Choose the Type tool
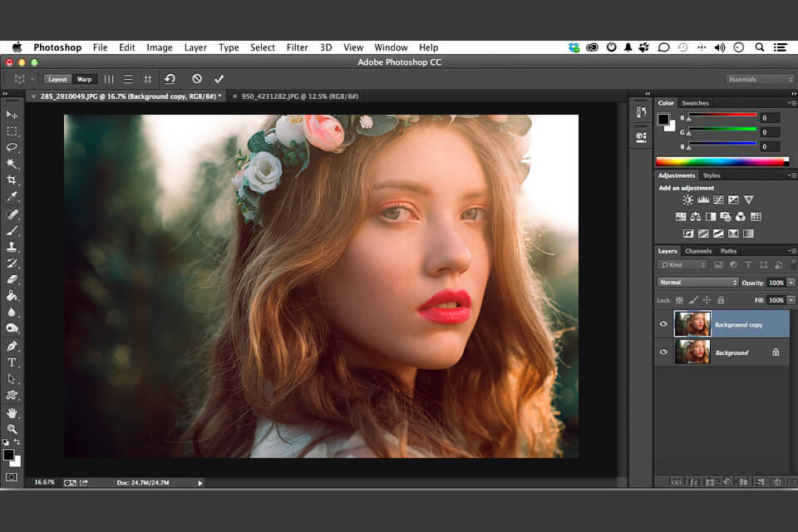The width and height of the screenshot is (798, 532). point(12,362)
